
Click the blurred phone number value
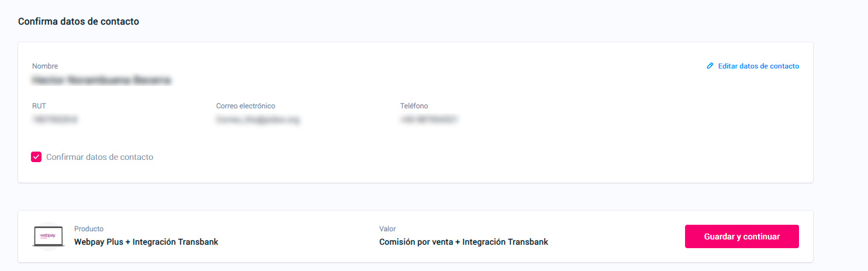428,119
